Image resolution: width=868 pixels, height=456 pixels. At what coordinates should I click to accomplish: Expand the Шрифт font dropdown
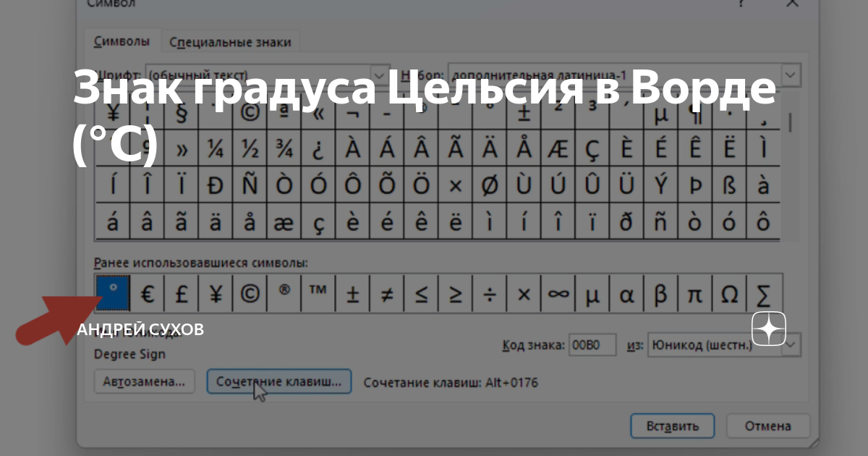coord(380,75)
